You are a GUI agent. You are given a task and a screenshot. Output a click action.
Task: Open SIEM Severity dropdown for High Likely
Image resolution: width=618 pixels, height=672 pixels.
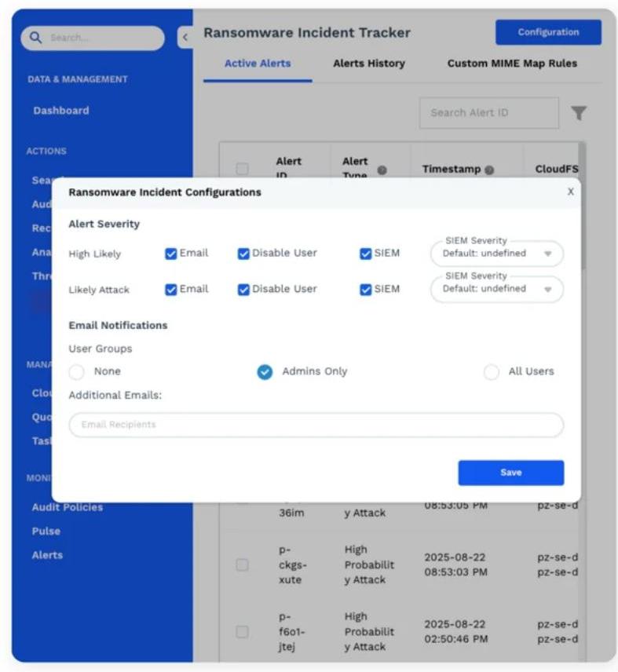coord(497,254)
